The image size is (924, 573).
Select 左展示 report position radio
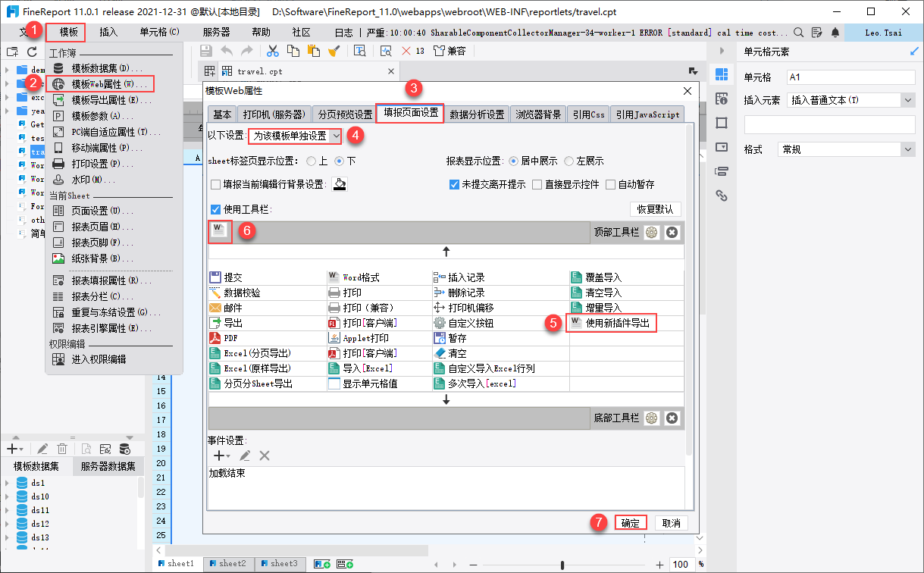568,161
